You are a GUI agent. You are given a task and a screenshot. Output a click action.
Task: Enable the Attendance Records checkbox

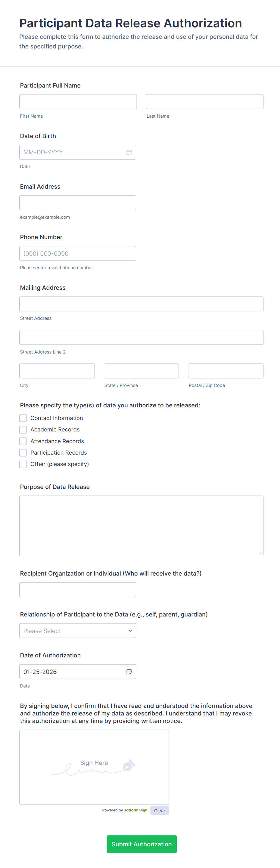click(23, 441)
